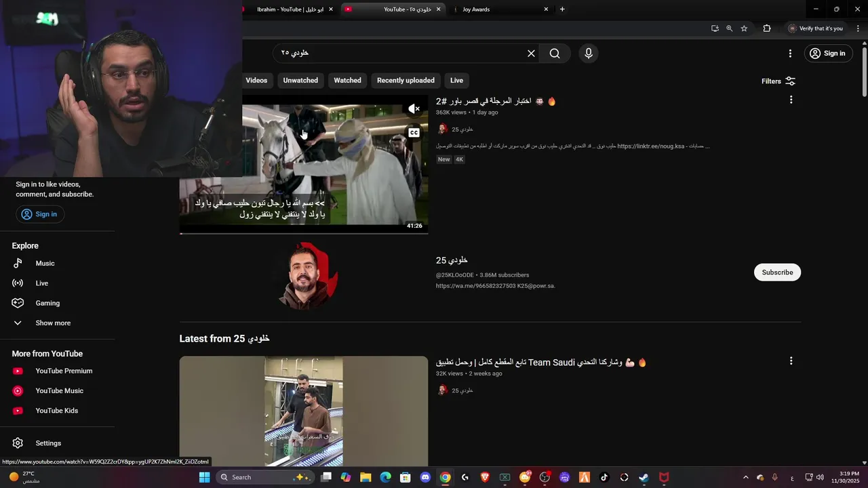The width and height of the screenshot is (868, 488).
Task: Open Microsoft Store from the taskbar
Action: tap(406, 477)
